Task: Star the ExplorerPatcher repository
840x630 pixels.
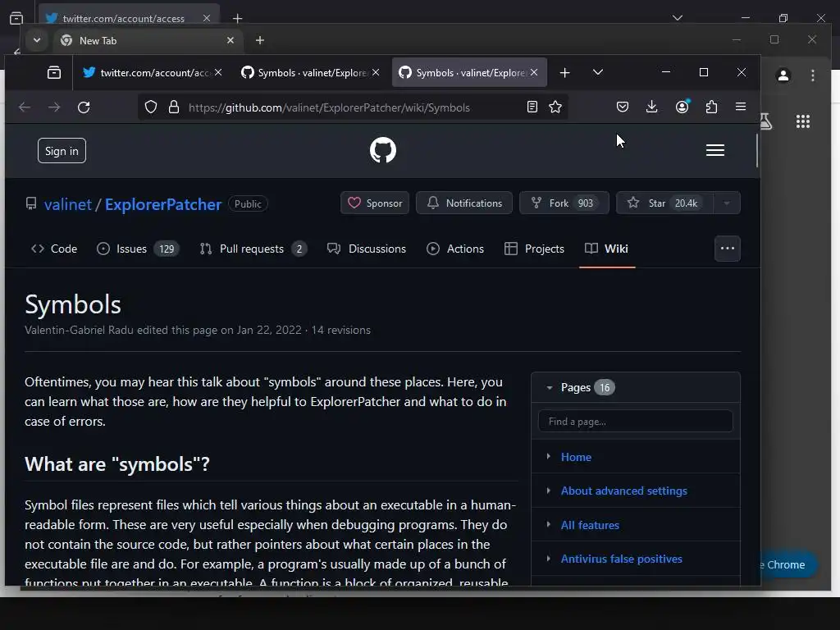Action: [664, 203]
